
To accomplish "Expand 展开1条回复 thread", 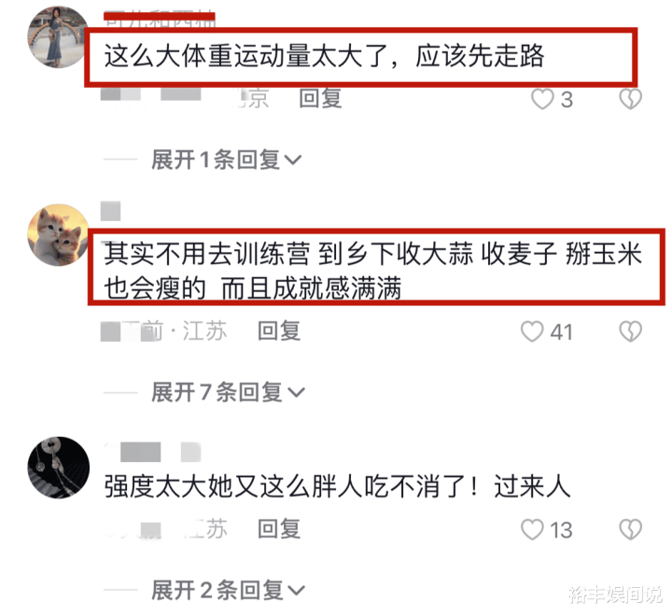I will click(x=226, y=160).
